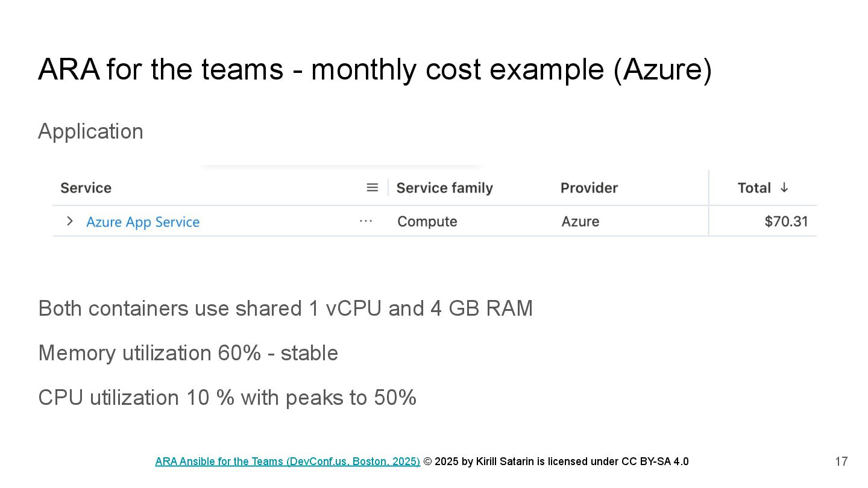Image resolution: width=868 pixels, height=488 pixels.
Task: Select the $70.31 total cell
Action: (786, 222)
